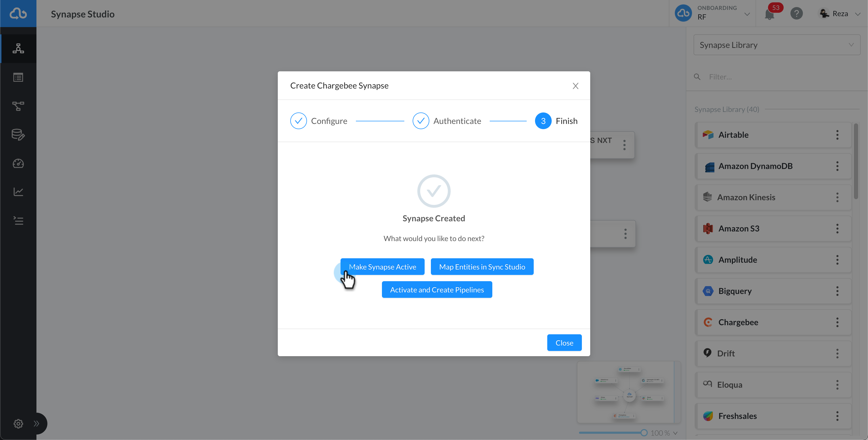Viewport: 868px width, 440px height.
Task: Open the pipeline flow sidebar icon
Action: point(18,106)
